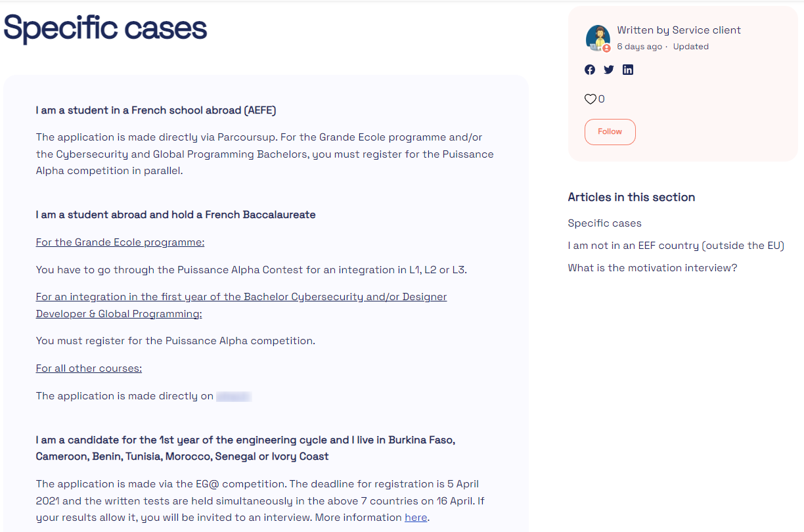This screenshot has height=532, width=804.
Task: Click 'Written by Service client' author name
Action: pos(679,30)
